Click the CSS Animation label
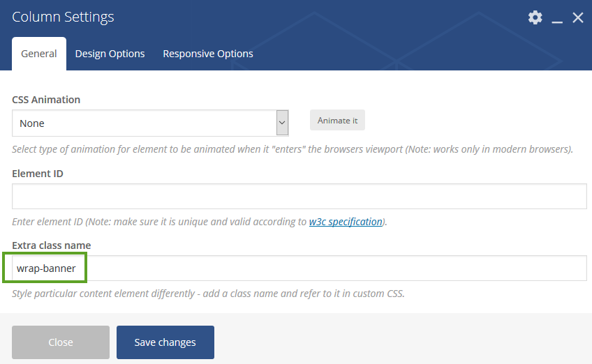Viewport: 592px width, 364px height. click(x=46, y=100)
